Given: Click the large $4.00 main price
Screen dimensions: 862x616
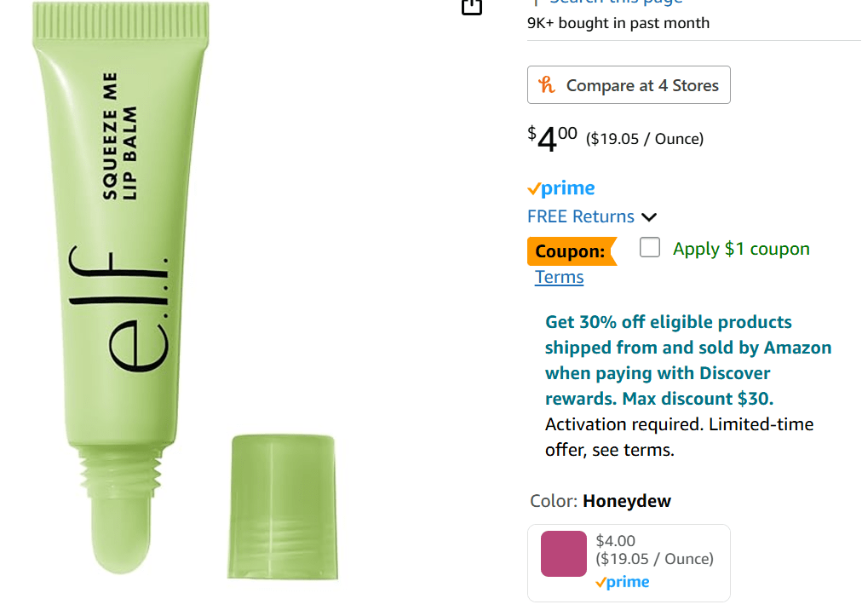Looking at the screenshot, I should point(552,139).
